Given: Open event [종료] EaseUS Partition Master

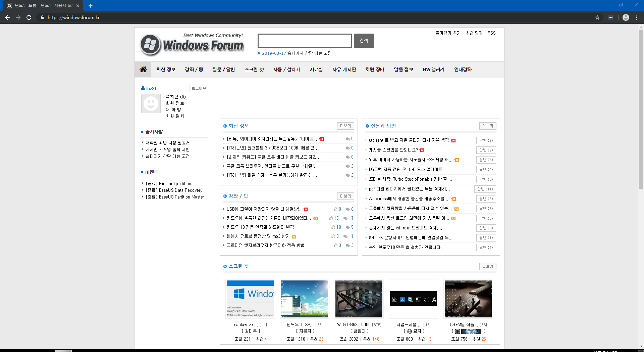Looking at the screenshot, I should 175,197.
